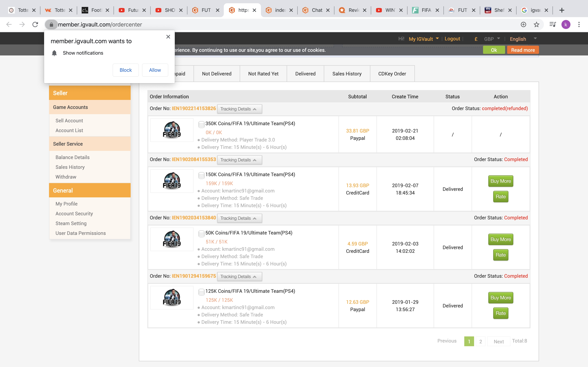The image size is (588, 367).
Task: Open the My IGVault dropdown
Action: click(423, 39)
